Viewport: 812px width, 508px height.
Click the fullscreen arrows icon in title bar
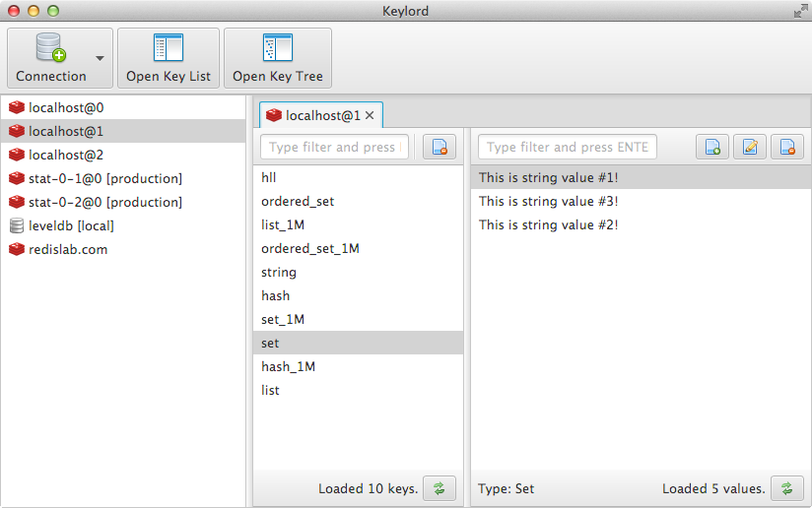click(x=800, y=11)
